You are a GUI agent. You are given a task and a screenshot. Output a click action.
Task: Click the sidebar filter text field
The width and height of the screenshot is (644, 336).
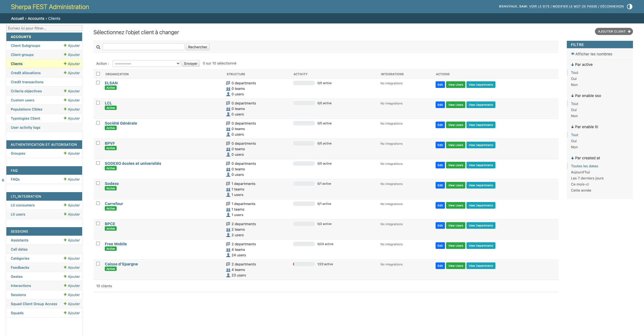coord(44,28)
